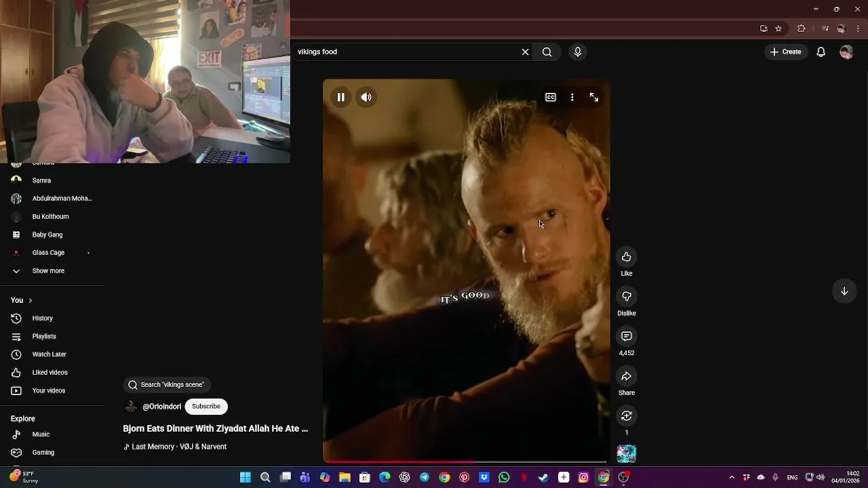
Task: Open the @OrioIndori channel name
Action: pos(161,407)
